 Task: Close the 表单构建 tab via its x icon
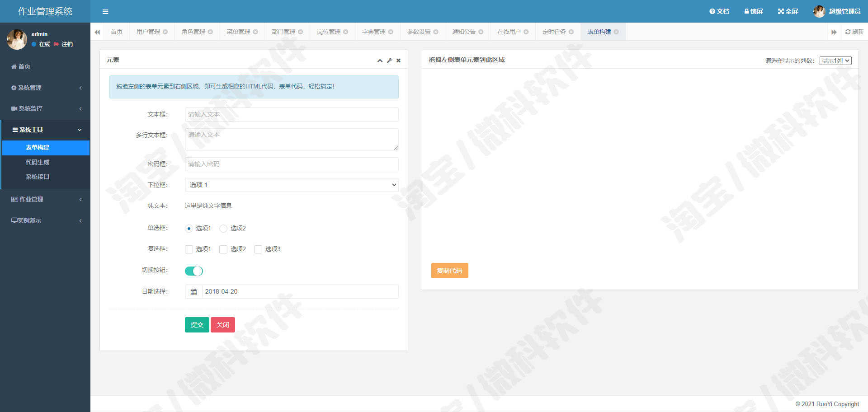point(616,32)
